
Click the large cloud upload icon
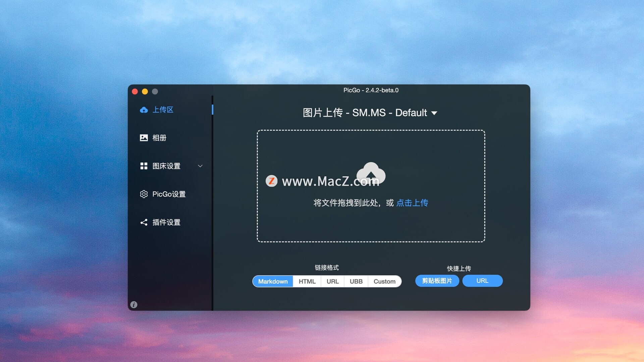(371, 173)
